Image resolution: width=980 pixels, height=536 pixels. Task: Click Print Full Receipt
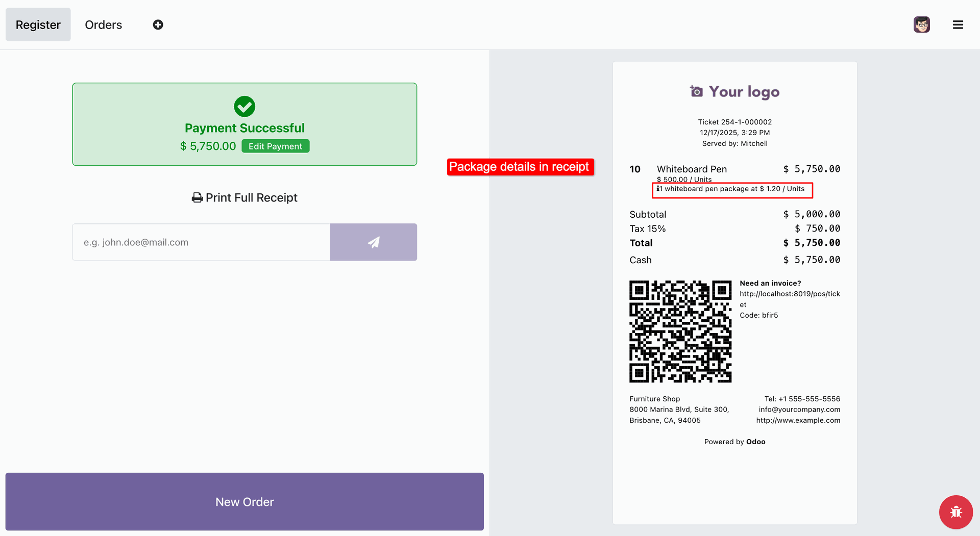[251, 198]
